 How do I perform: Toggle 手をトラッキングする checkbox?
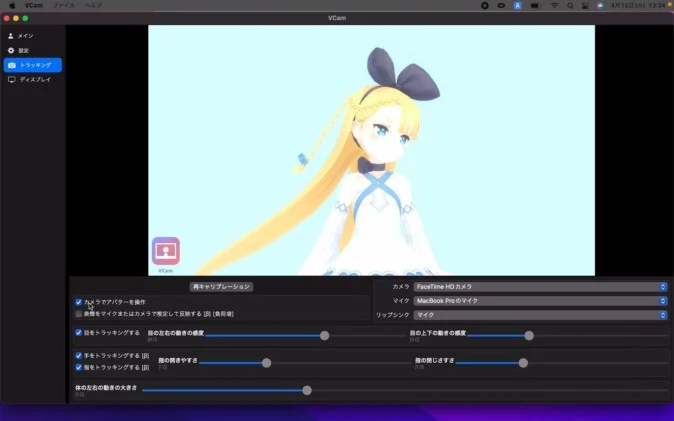point(79,356)
